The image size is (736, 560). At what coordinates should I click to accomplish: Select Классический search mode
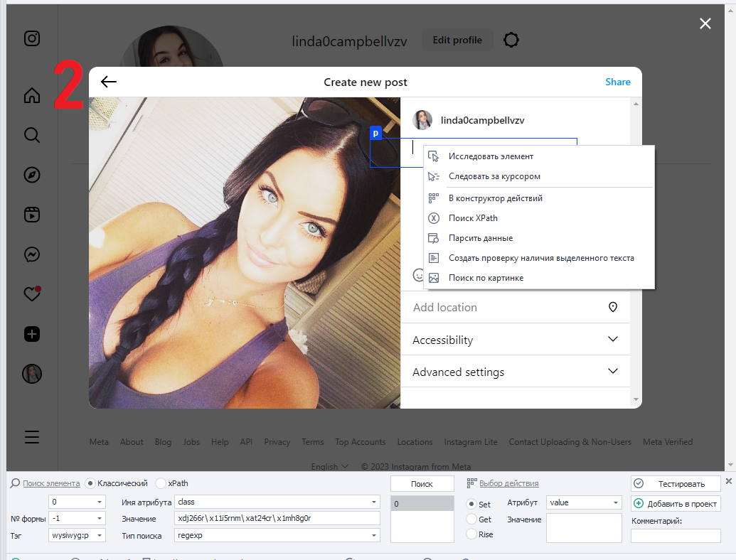90,483
